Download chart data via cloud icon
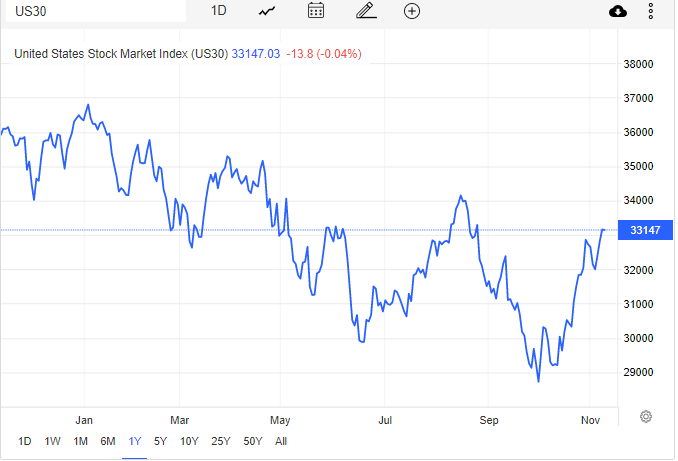 pos(617,11)
